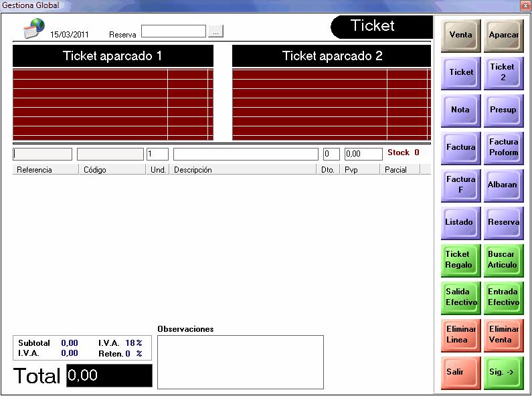Select the Factura F button
Screen dimensions: 532x396
tap(461, 185)
